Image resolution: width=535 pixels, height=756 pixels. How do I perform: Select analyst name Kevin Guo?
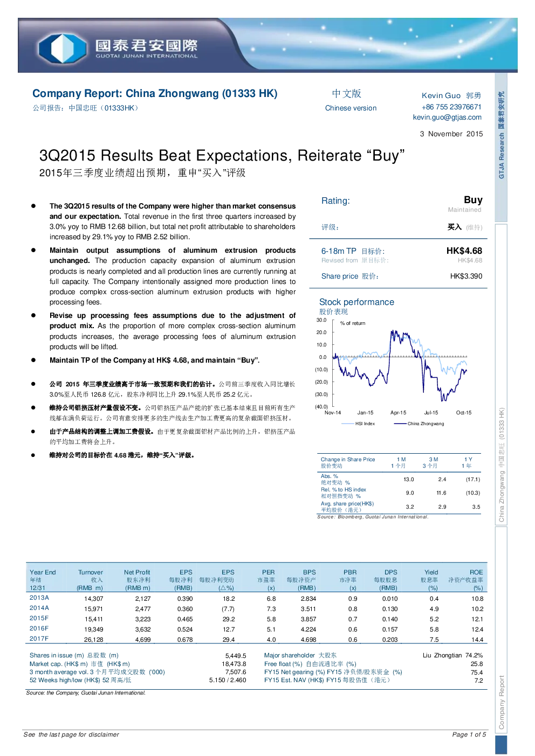[x=441, y=95]
